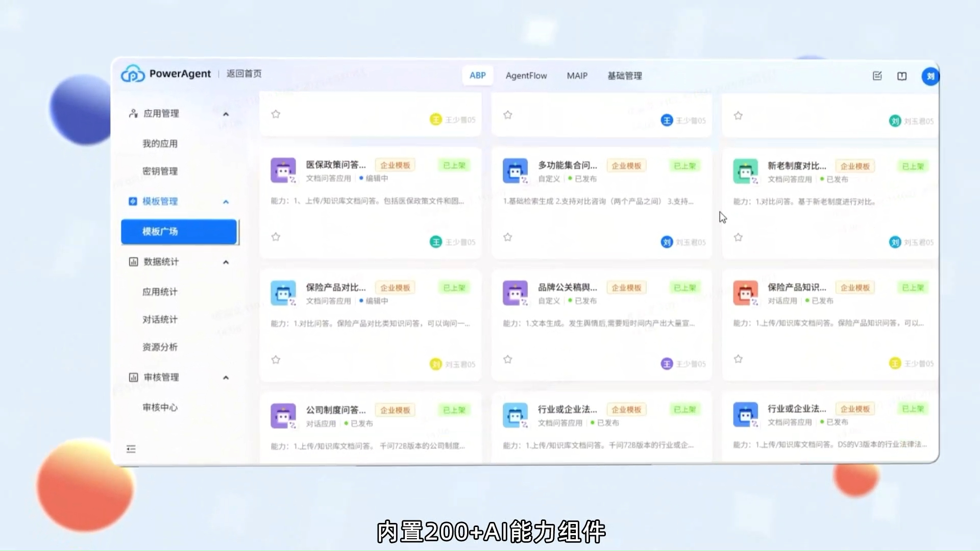
Task: Collapse the 应用管理 section in the sidebar
Action: point(226,114)
